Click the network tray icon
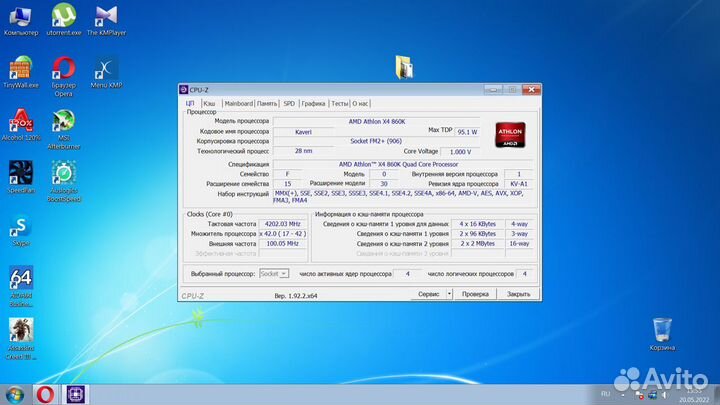Screen dimensions: 720x405 click(652, 395)
